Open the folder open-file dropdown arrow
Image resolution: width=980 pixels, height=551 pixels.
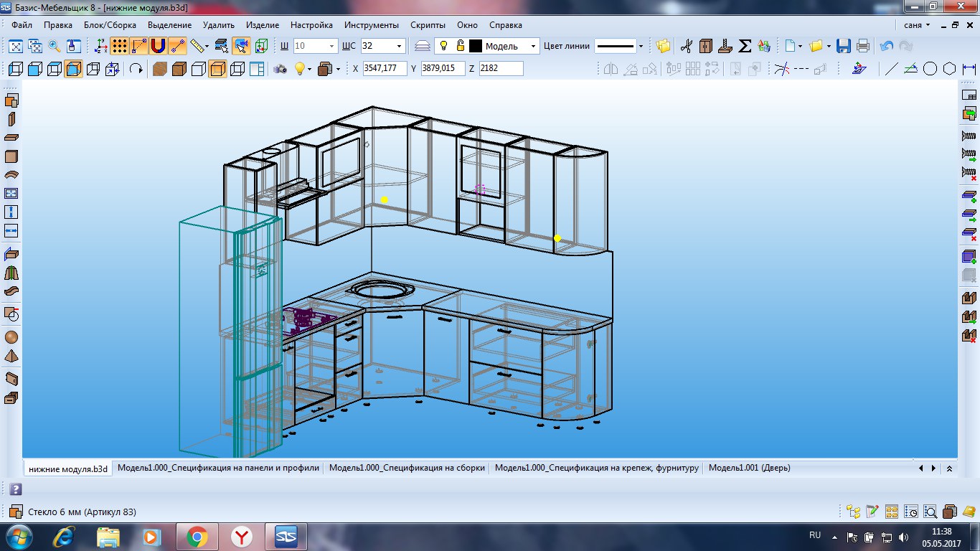click(829, 47)
